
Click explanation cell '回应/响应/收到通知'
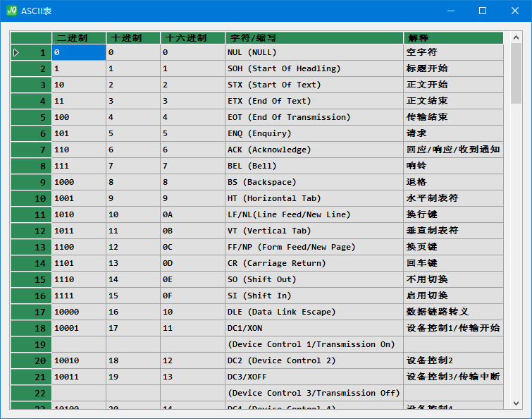click(453, 150)
